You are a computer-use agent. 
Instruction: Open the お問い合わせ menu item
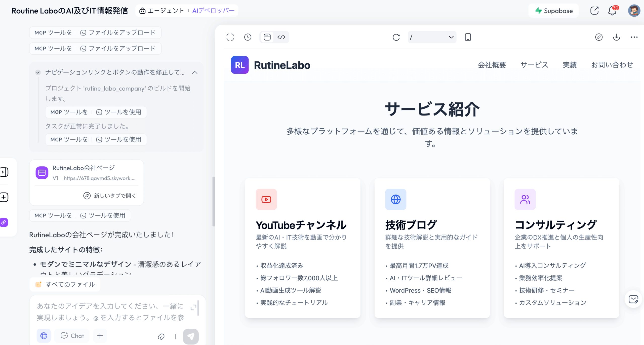tap(612, 65)
